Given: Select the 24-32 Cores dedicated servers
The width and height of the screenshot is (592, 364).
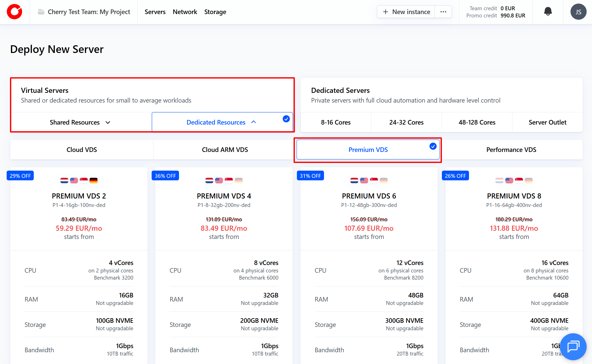Looking at the screenshot, I should tap(406, 122).
